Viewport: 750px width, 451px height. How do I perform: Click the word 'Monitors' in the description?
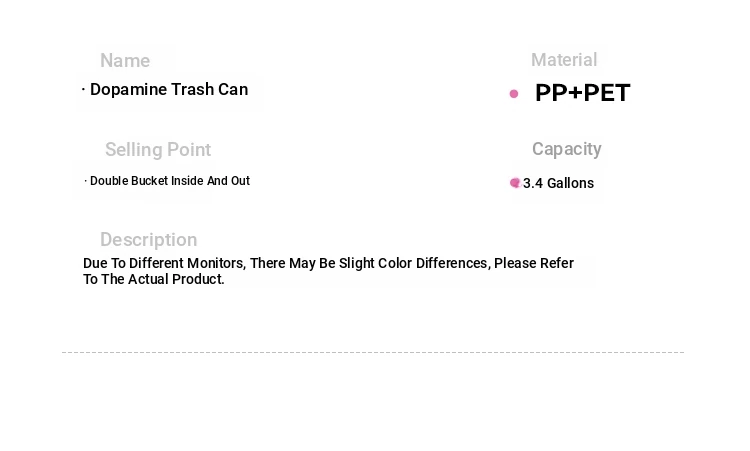(x=216, y=263)
